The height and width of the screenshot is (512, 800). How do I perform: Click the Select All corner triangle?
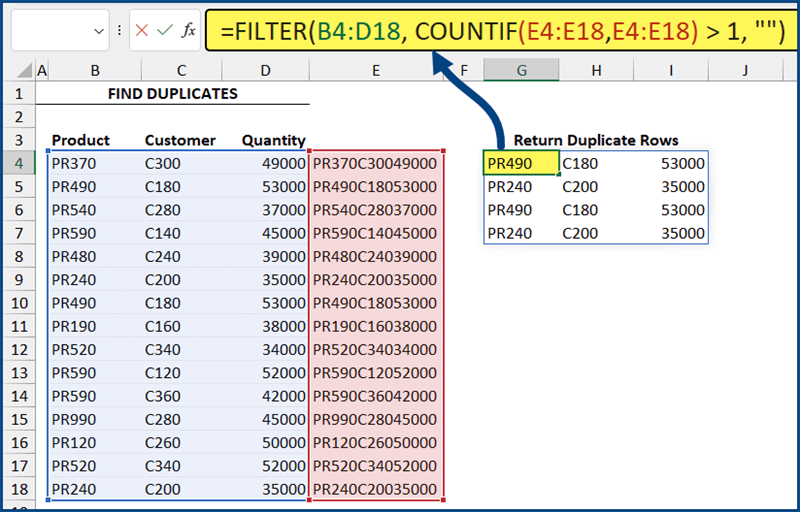pyautogui.click(x=23, y=70)
